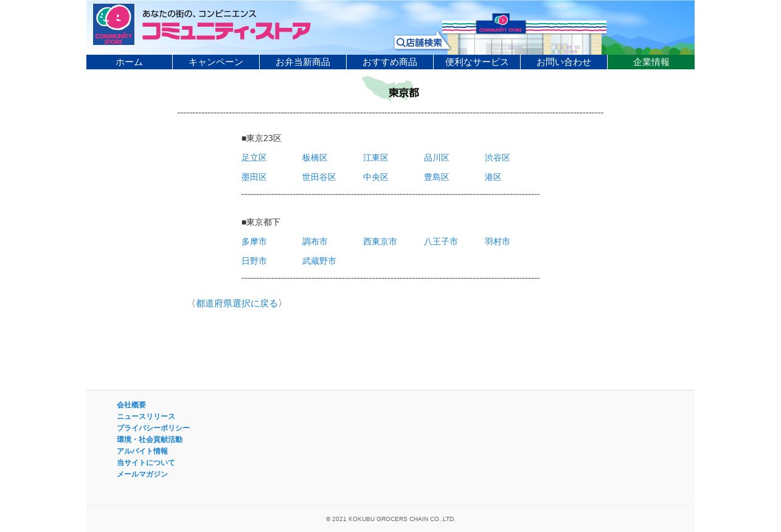The image size is (781, 532).
Task: Choose 世田谷区 link
Action: [x=319, y=177]
